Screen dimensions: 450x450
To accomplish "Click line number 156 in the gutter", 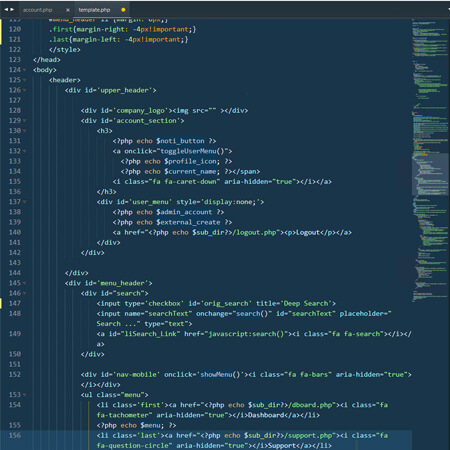I will pyautogui.click(x=15, y=435).
